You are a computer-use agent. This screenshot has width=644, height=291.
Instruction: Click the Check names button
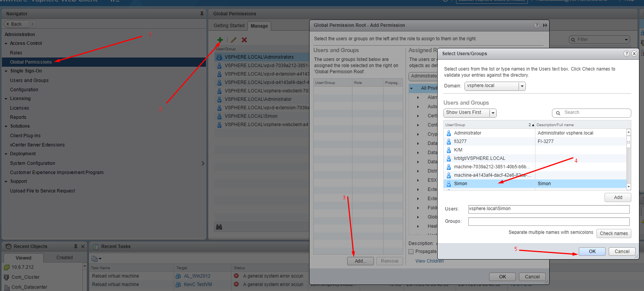coord(614,233)
